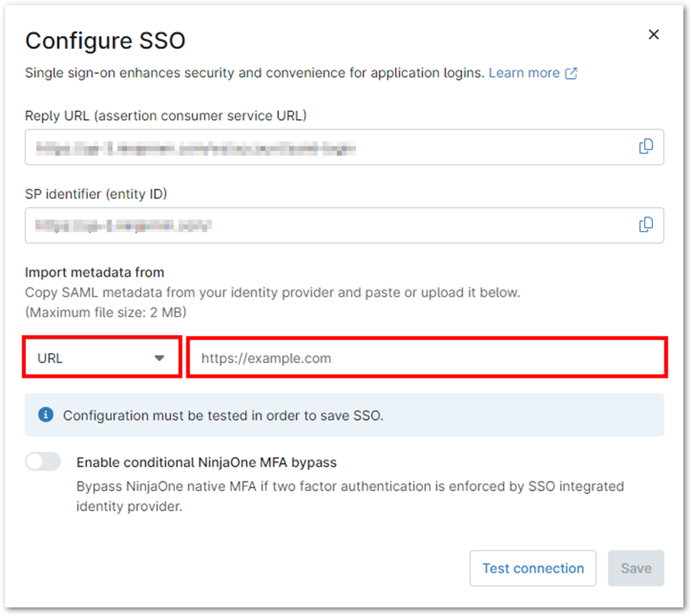Copy the SP identifier entity ID
This screenshot has width=692, height=616.
645,225
